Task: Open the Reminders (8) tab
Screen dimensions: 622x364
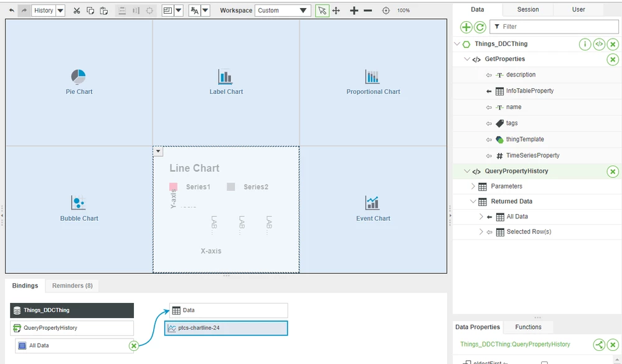Action: pos(72,286)
